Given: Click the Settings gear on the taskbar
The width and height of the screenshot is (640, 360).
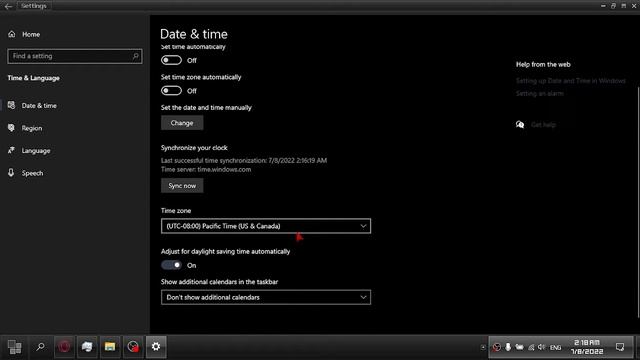Looking at the screenshot, I should coord(156,347).
